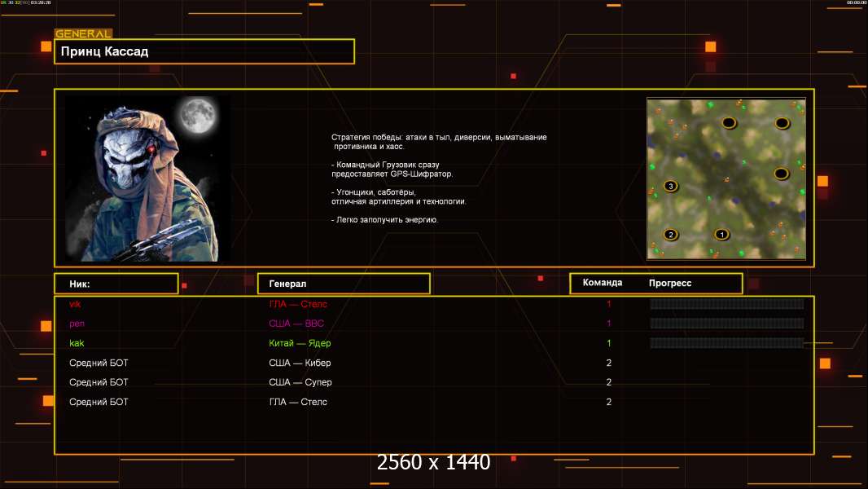Click team number 1 in vik's row

tap(609, 304)
